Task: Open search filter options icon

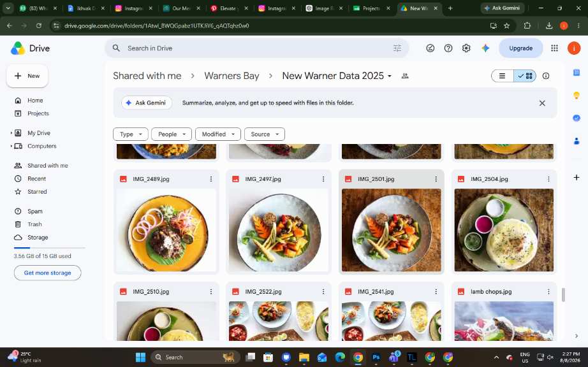Action: pos(397,48)
